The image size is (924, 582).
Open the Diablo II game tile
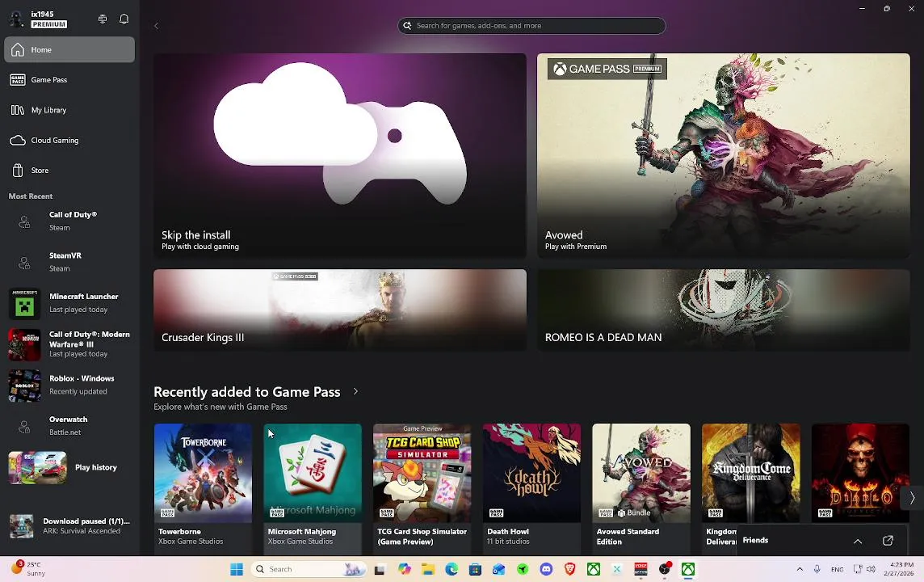pyautogui.click(x=860, y=473)
